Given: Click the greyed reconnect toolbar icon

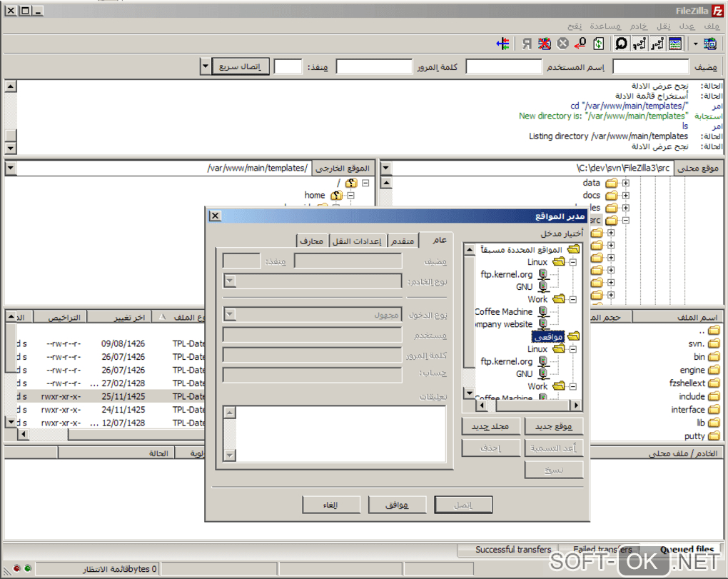Looking at the screenshot, I should click(527, 44).
